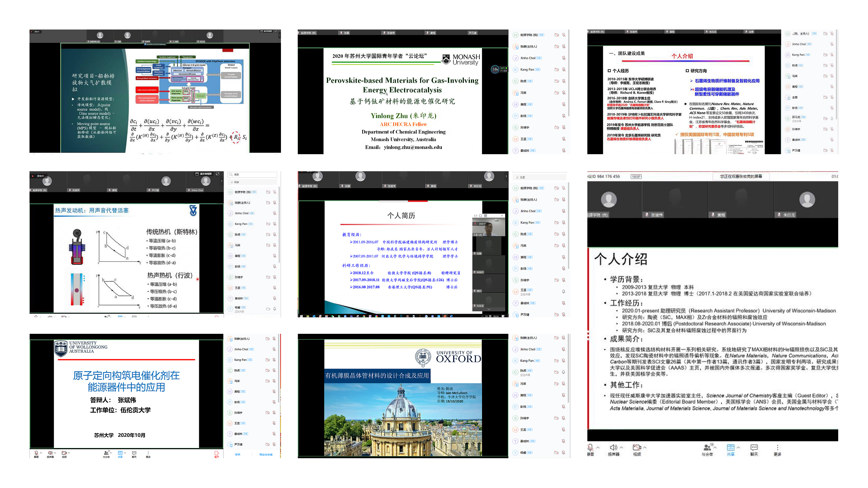This screenshot has width=868, height=488.
Task: Click fullscreen icon beside 演讲者视图 above thermoacoustic slide
Action: click(218, 174)
